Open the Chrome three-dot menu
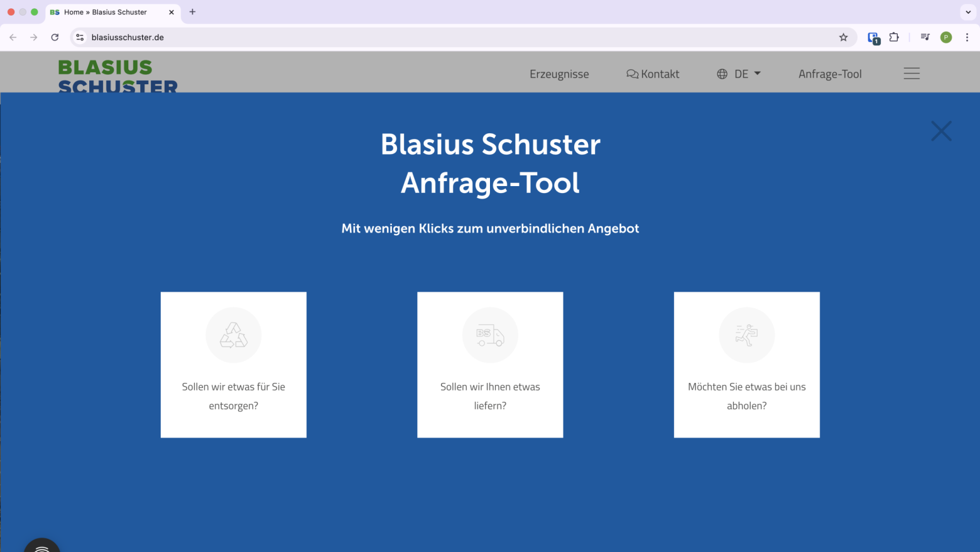This screenshot has height=552, width=980. click(x=967, y=38)
